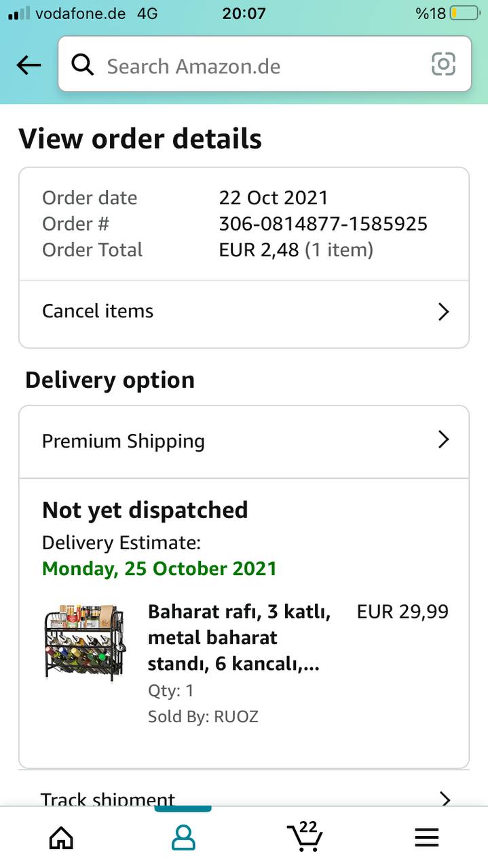Expand the Track shipment chevron
Viewport: 488px width, 868px height.
[445, 798]
